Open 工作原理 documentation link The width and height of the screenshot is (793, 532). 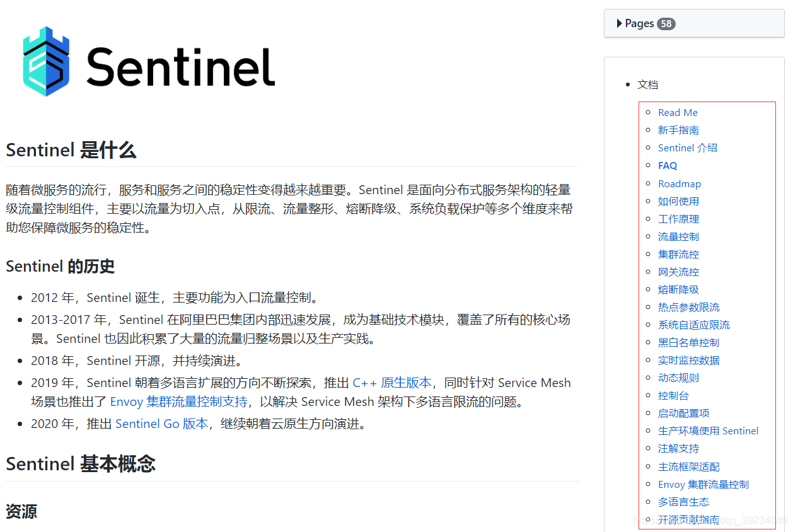pos(678,219)
